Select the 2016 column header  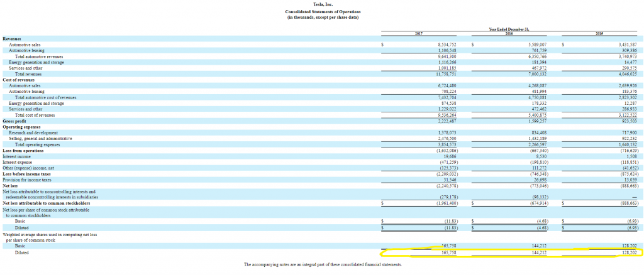509,33
